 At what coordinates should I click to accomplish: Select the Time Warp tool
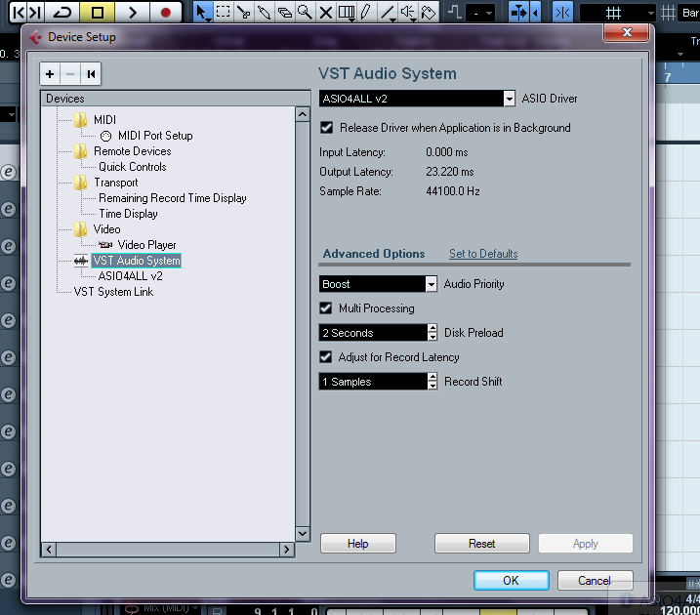click(x=347, y=12)
